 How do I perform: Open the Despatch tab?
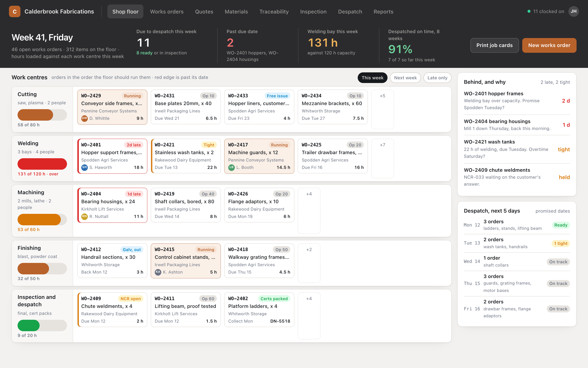pyautogui.click(x=350, y=11)
